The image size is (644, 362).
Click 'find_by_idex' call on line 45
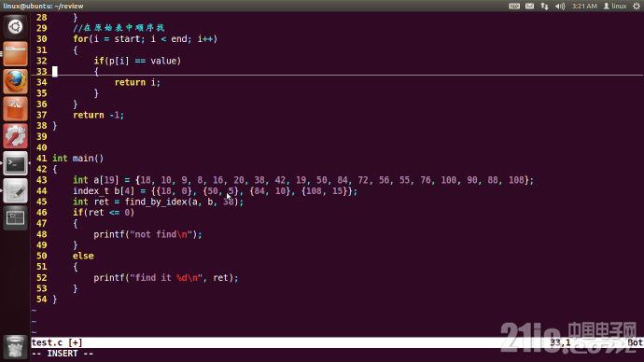pyautogui.click(x=156, y=202)
